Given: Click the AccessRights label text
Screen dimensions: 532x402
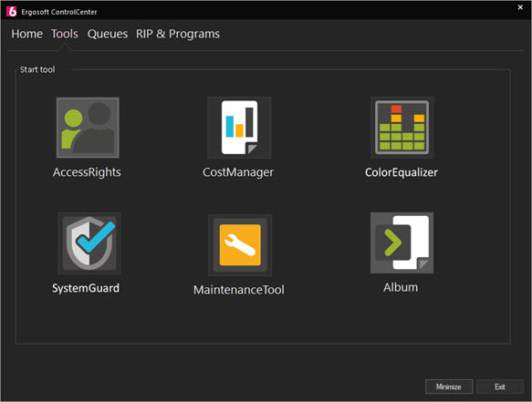Looking at the screenshot, I should point(87,172).
